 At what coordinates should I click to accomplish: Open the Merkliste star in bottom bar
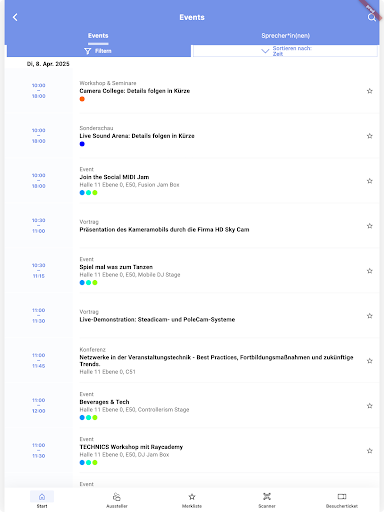(x=192, y=500)
